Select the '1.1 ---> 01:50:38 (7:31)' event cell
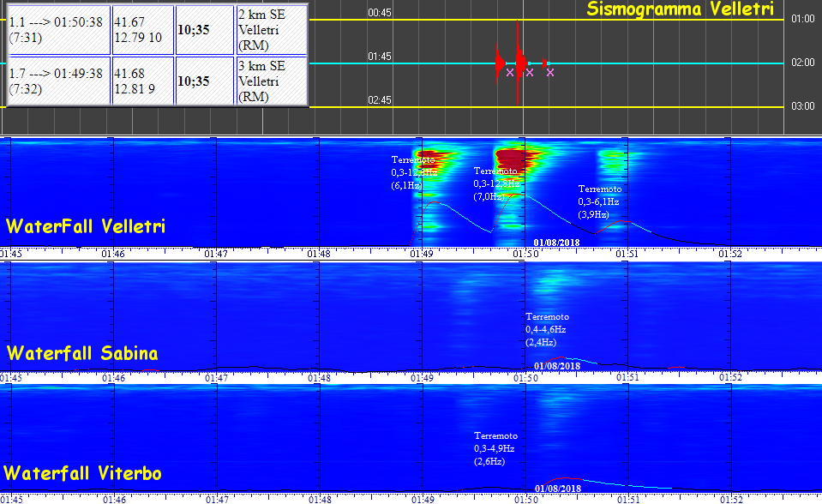This screenshot has height=504, width=822. [x=59, y=30]
